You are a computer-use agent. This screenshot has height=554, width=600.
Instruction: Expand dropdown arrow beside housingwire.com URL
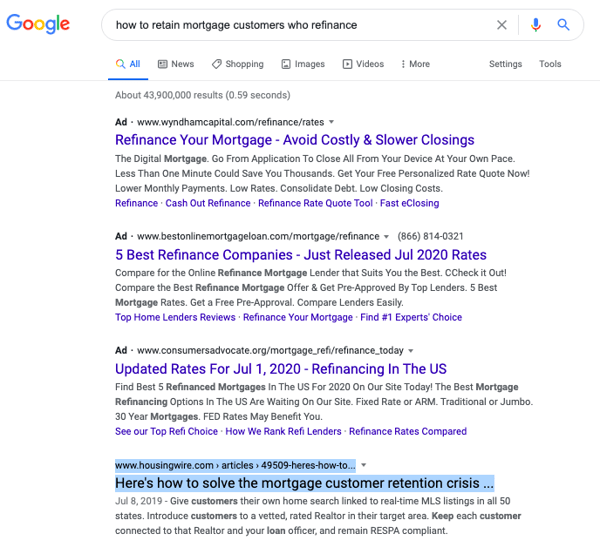364,465
